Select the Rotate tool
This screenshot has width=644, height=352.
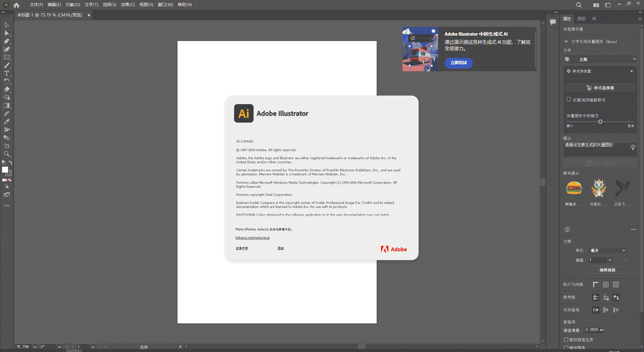(6, 82)
